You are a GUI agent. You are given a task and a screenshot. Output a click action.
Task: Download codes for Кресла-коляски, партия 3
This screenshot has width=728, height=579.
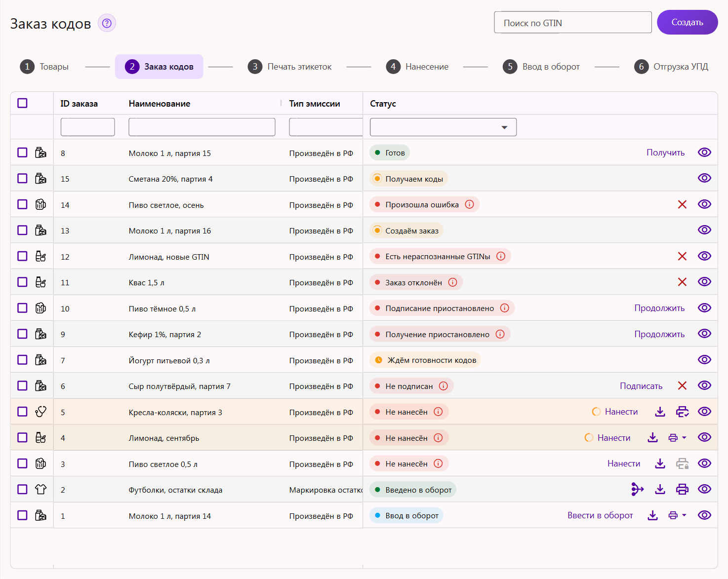click(660, 412)
